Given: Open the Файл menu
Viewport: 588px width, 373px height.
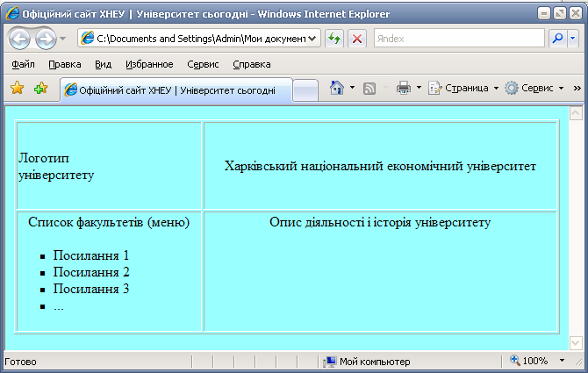Looking at the screenshot, I should pyautogui.click(x=23, y=64).
